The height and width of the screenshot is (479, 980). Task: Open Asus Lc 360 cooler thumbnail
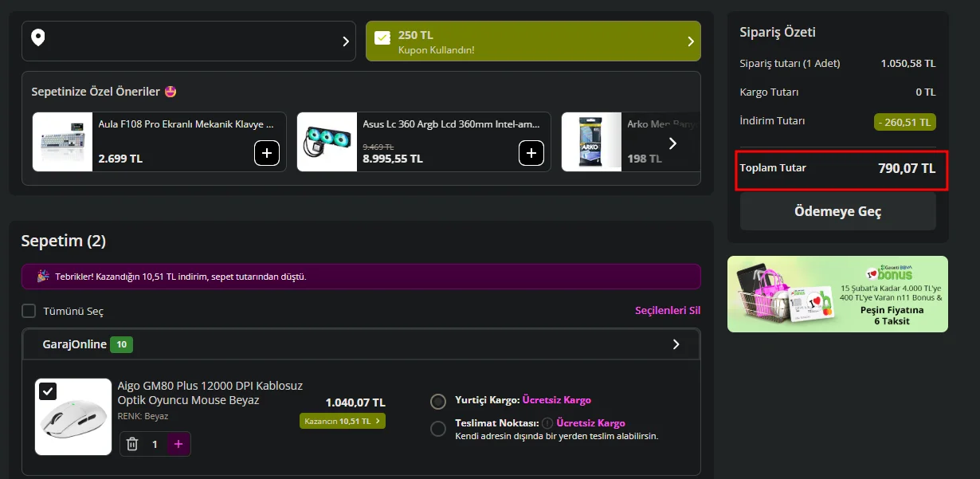(x=328, y=142)
